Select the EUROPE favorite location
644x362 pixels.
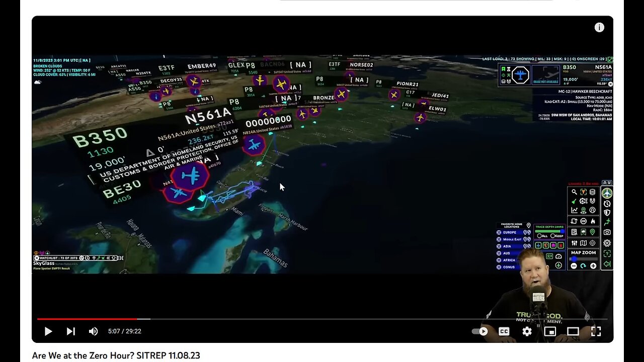click(510, 232)
